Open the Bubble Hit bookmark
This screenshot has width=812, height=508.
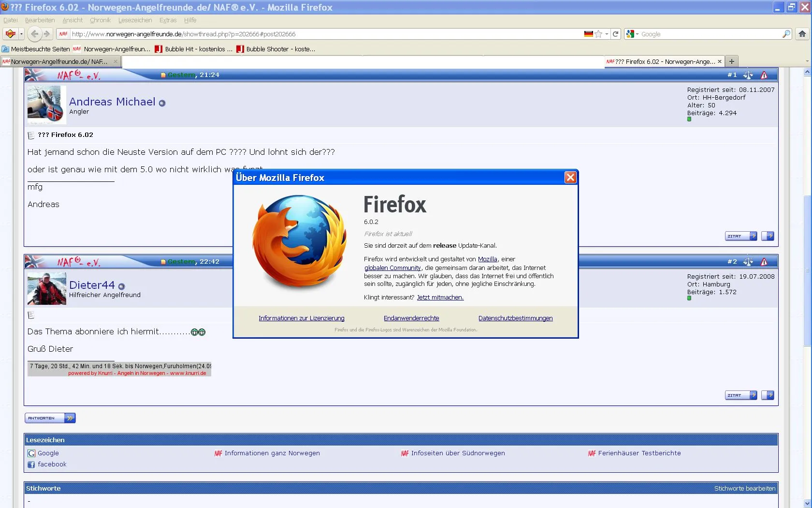click(193, 49)
